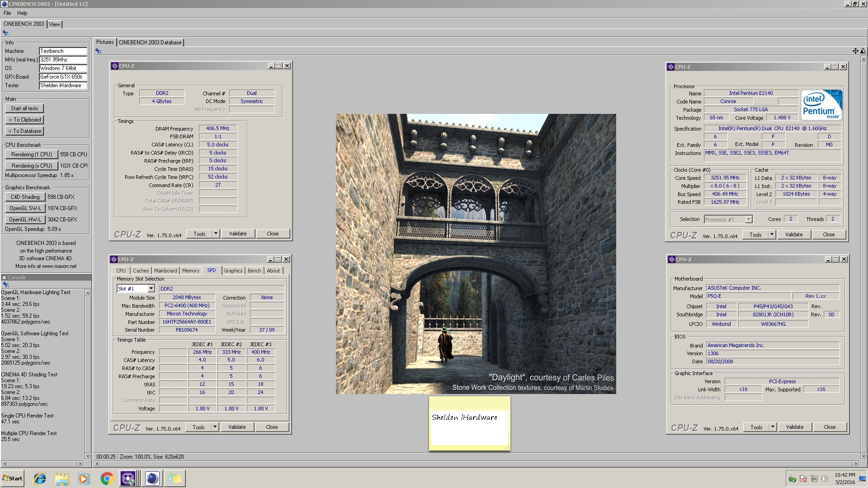Select the Graphics tab in CPU-Z
Image resolution: width=868 pixels, height=488 pixels.
[x=233, y=271]
